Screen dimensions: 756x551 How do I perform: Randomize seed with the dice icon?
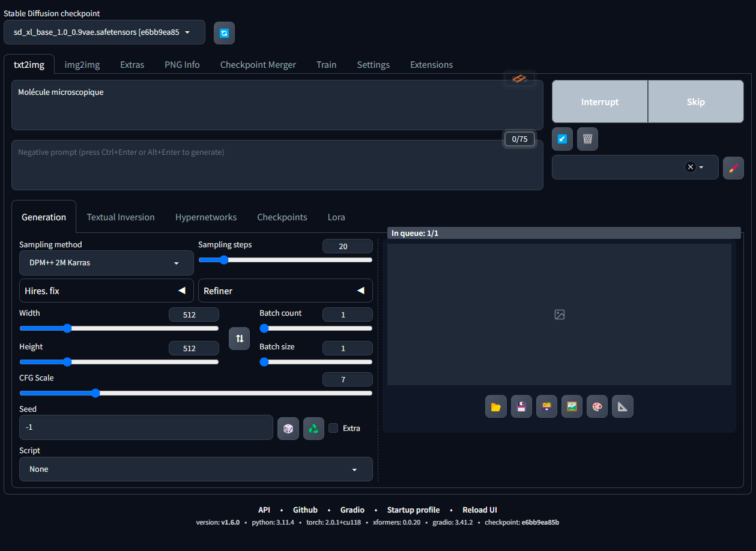tap(288, 429)
